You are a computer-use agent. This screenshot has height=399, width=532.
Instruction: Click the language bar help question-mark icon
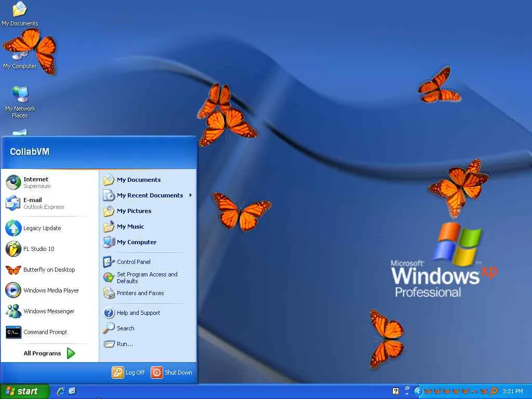tap(395, 391)
